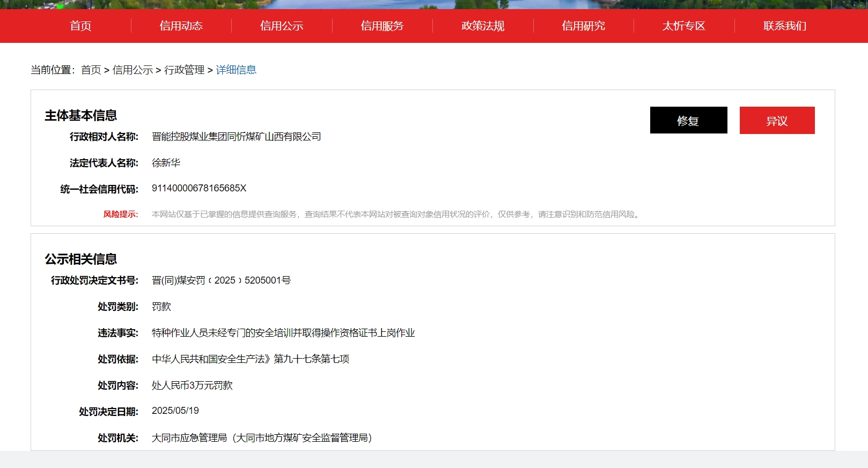Screen dimensions: 868x468
Task: Click the authority name 大同市应急管理局
Action: tap(262, 438)
